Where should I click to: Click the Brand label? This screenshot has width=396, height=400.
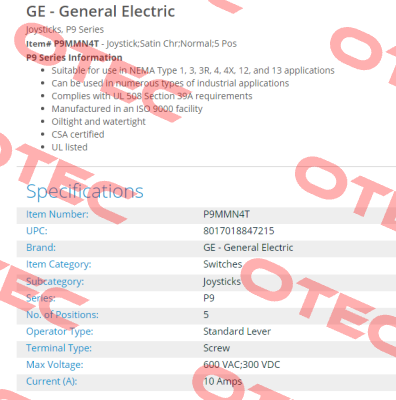pos(41,248)
